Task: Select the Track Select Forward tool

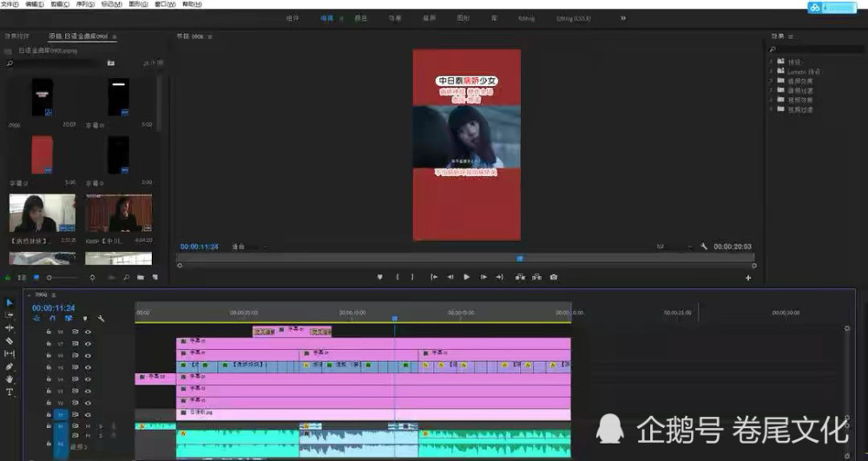Action: pyautogui.click(x=10, y=315)
